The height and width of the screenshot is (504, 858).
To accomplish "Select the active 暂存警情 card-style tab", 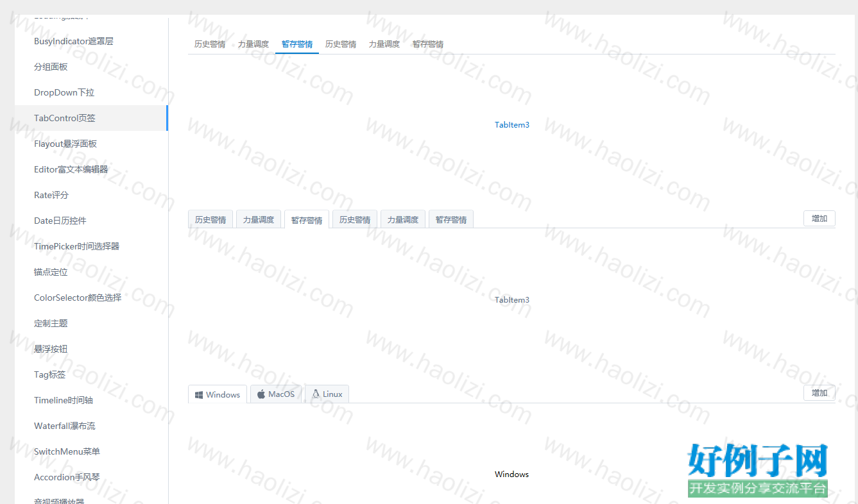I will point(307,219).
